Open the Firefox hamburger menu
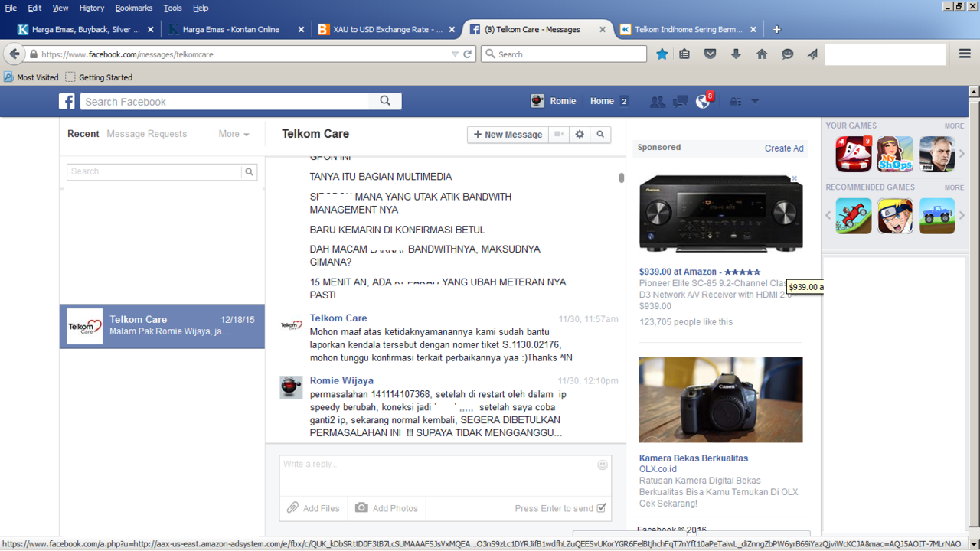980x551 pixels. tap(965, 54)
